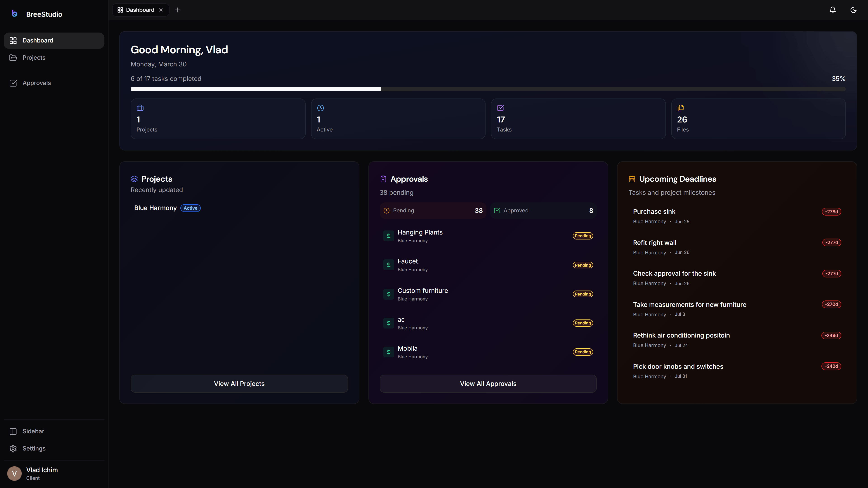
Task: Click dollar icon for Hanging Plants
Action: (x=389, y=236)
